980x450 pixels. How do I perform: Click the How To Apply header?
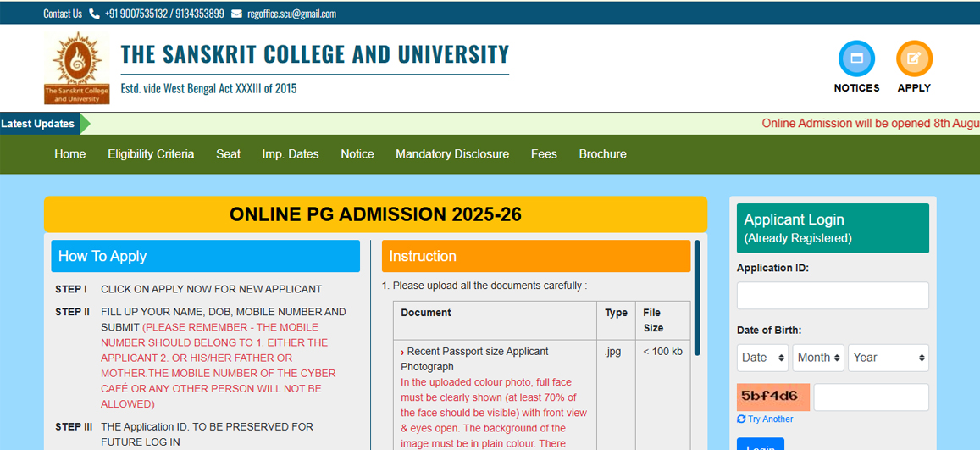(x=206, y=256)
